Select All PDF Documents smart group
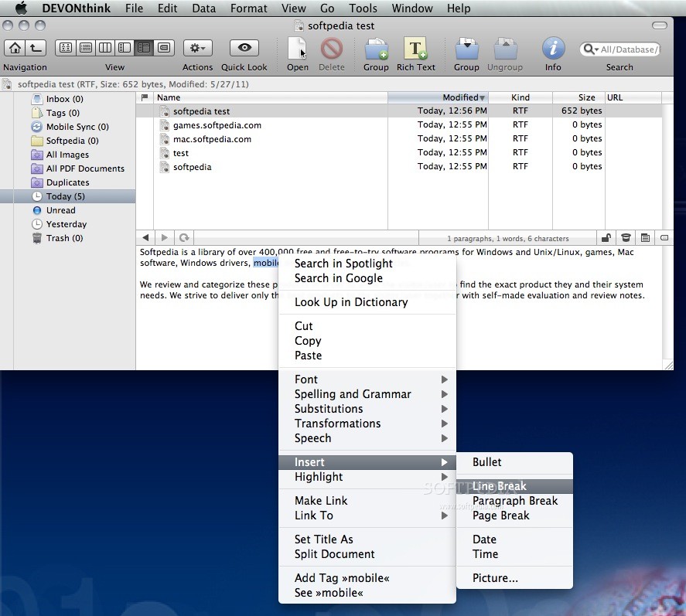The width and height of the screenshot is (686, 616). pyautogui.click(x=85, y=168)
